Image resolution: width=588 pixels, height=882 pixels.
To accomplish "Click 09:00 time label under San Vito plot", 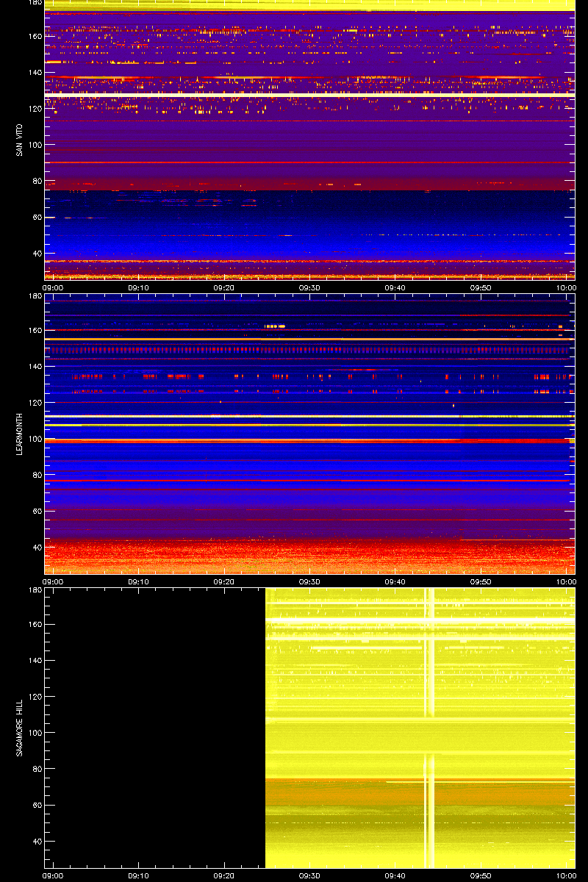I will click(53, 287).
